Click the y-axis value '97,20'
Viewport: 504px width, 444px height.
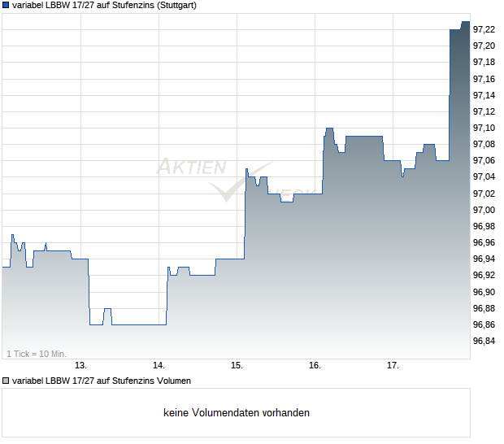(x=484, y=46)
